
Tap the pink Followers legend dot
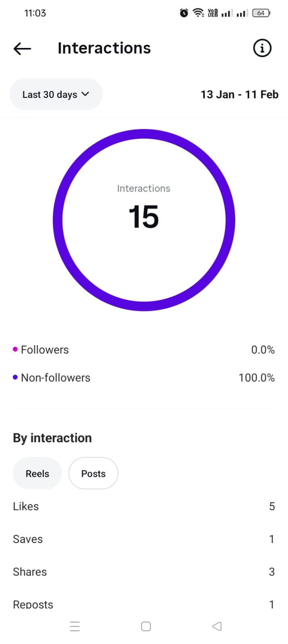click(x=15, y=350)
